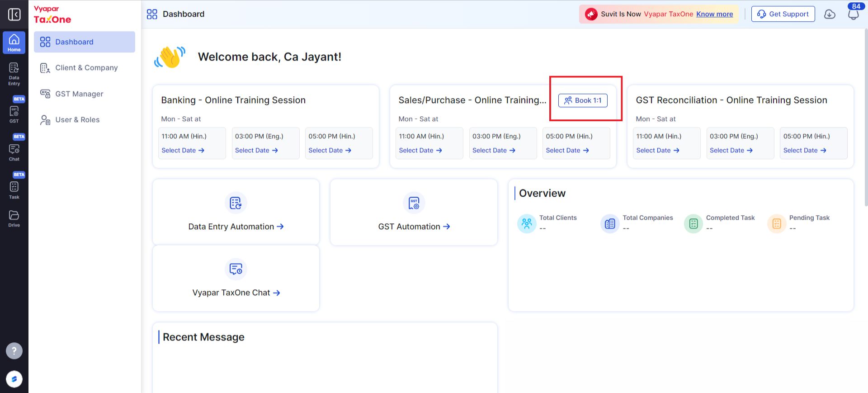868x393 pixels.
Task: Select Date for Banking 03:00 PM session
Action: pyautogui.click(x=256, y=150)
